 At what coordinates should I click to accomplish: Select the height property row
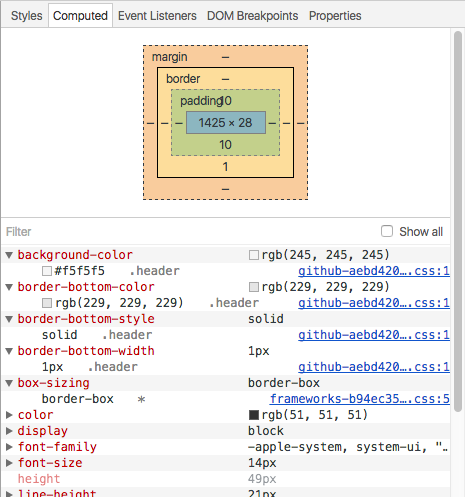(x=226, y=479)
